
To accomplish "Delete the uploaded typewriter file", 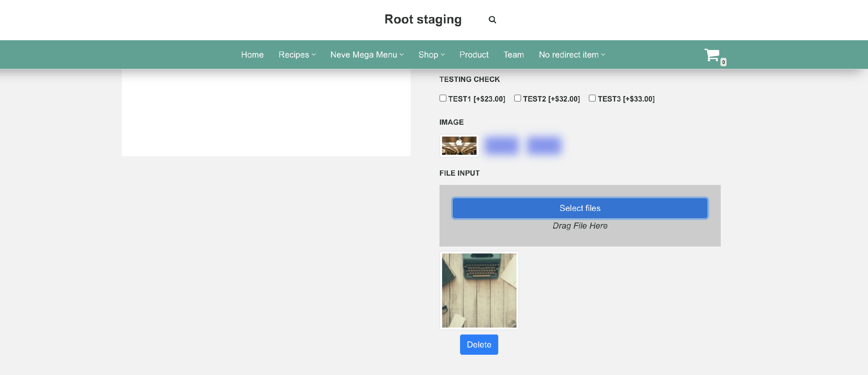I will tap(479, 344).
